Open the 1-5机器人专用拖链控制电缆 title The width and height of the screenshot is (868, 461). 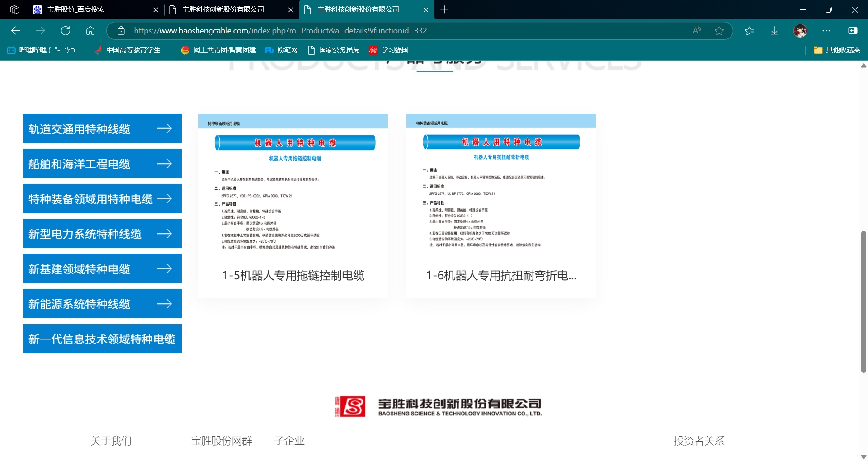[x=293, y=276]
